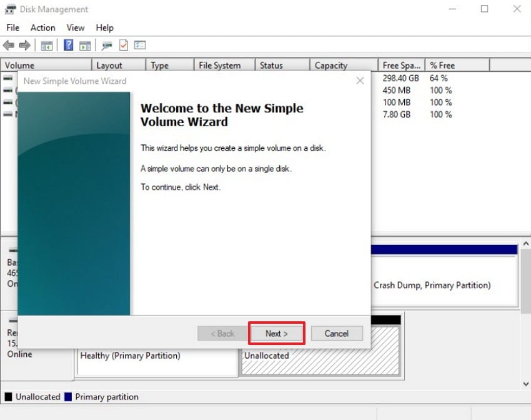Click the black Unallocated legend swatch
This screenshot has height=420, width=531.
pyautogui.click(x=9, y=397)
